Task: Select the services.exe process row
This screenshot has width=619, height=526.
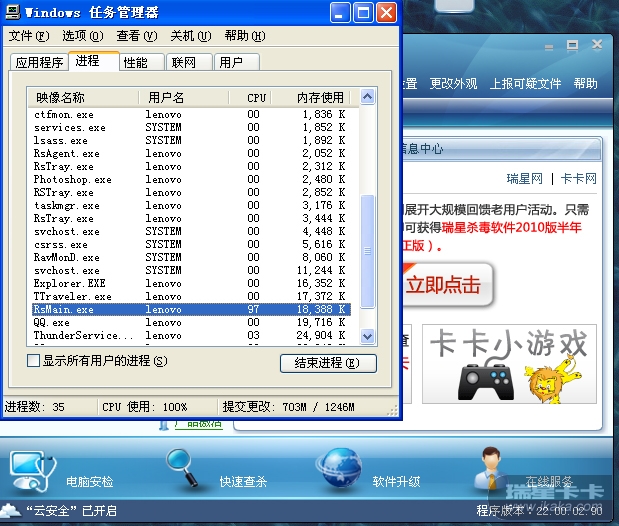Action: (191, 128)
